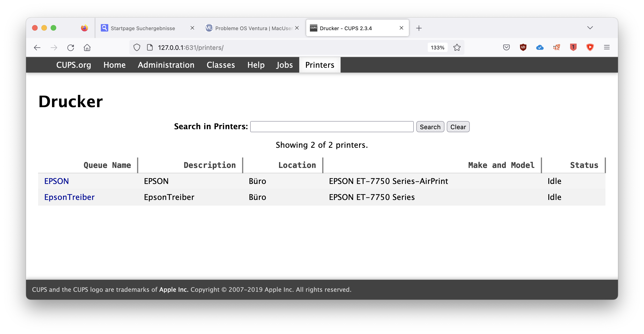Open the Administration menu item
Image resolution: width=644 pixels, height=334 pixels.
pos(166,65)
